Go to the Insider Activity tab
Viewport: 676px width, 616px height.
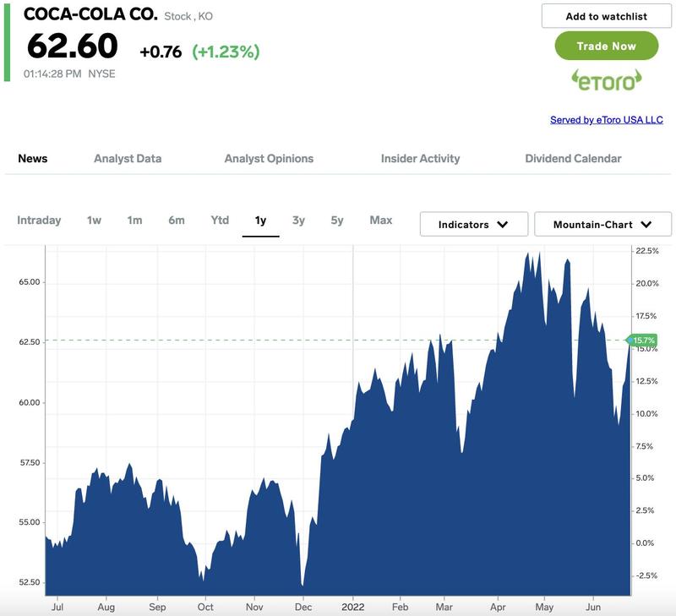(x=420, y=158)
